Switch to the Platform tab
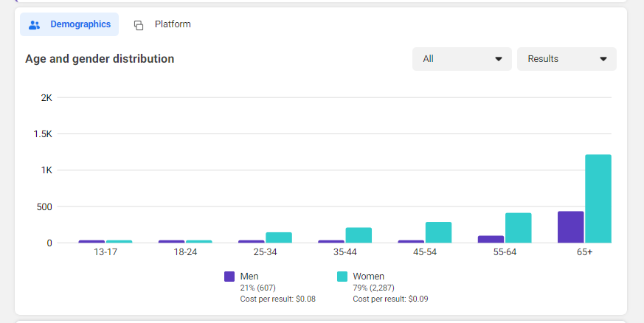Screen dimensions: 644x323 click(x=162, y=24)
